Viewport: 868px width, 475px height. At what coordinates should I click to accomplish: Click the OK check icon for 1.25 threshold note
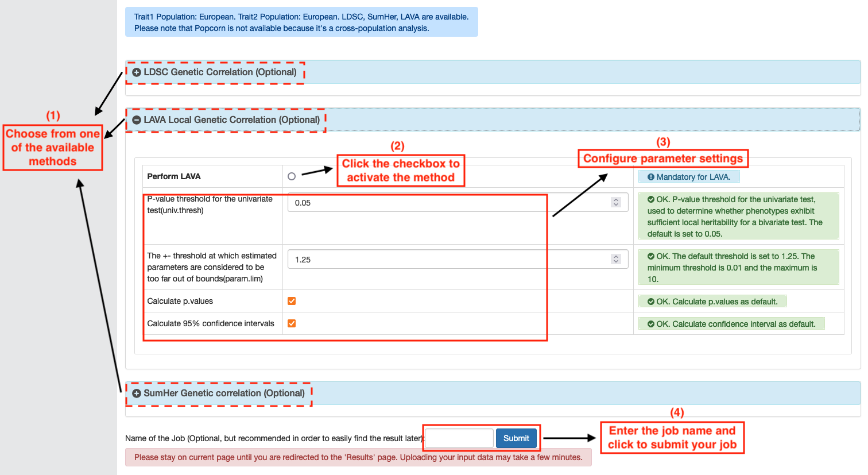(x=651, y=256)
